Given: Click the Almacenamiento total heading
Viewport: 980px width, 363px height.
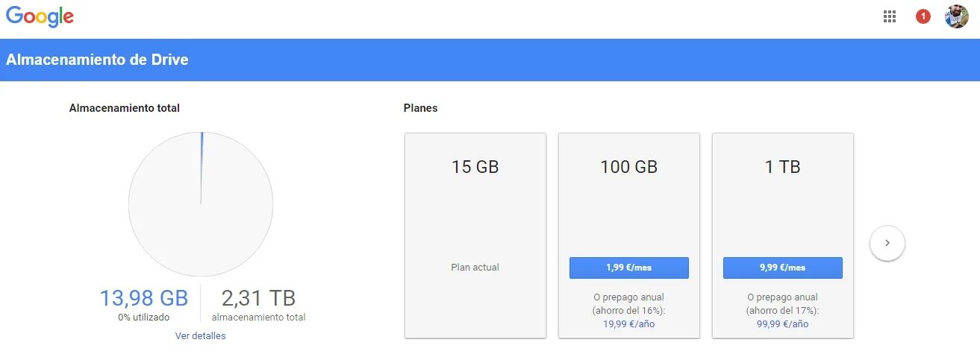Looking at the screenshot, I should (125, 108).
